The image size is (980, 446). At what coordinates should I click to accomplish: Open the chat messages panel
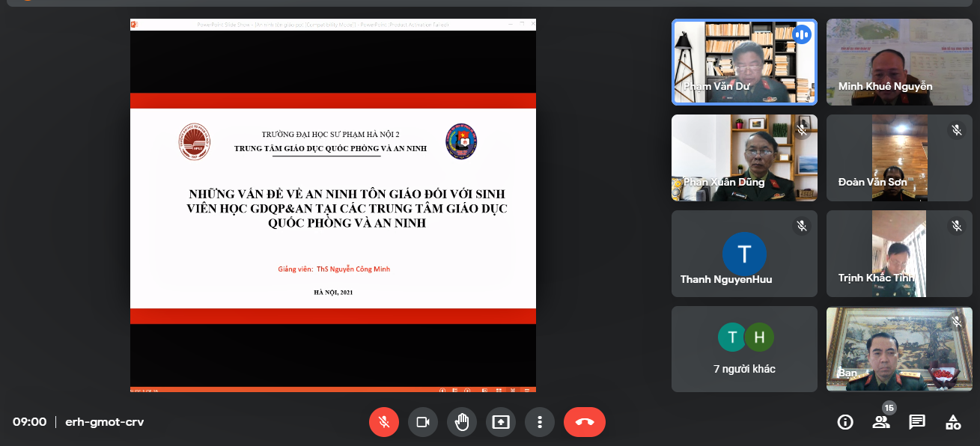pos(917,422)
